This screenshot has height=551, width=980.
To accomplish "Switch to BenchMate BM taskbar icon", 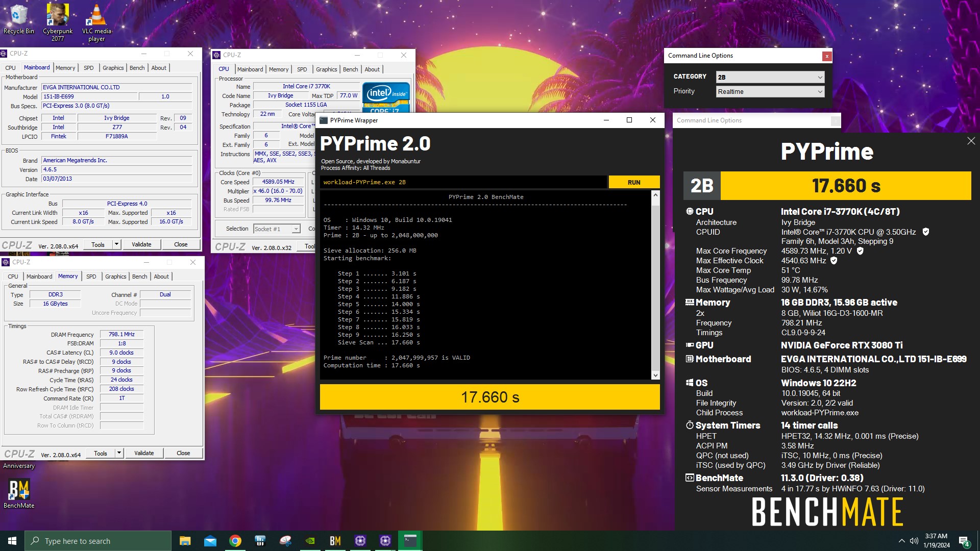I will pos(335,541).
